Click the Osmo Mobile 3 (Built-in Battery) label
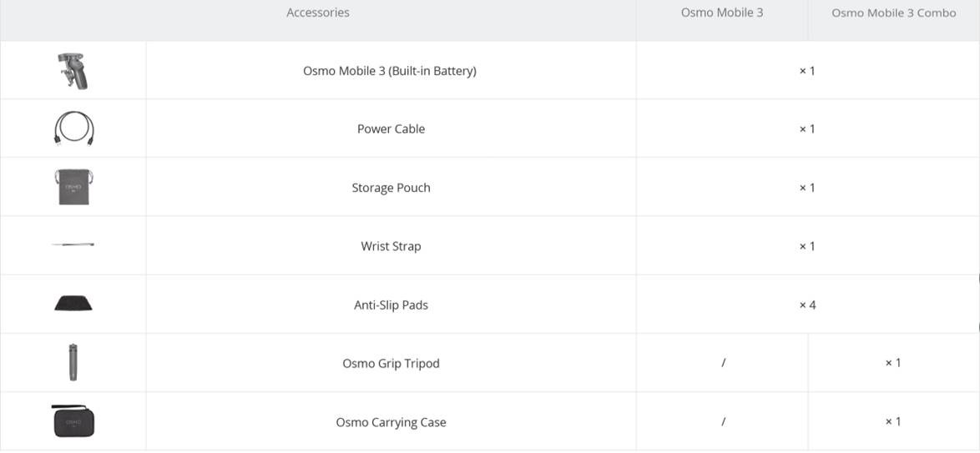Image resolution: width=980 pixels, height=453 pixels. point(390,71)
